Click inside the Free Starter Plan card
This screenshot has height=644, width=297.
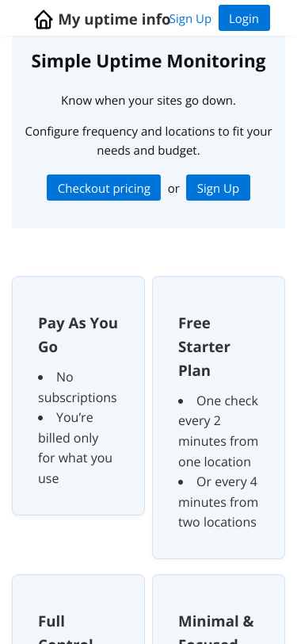point(219,417)
